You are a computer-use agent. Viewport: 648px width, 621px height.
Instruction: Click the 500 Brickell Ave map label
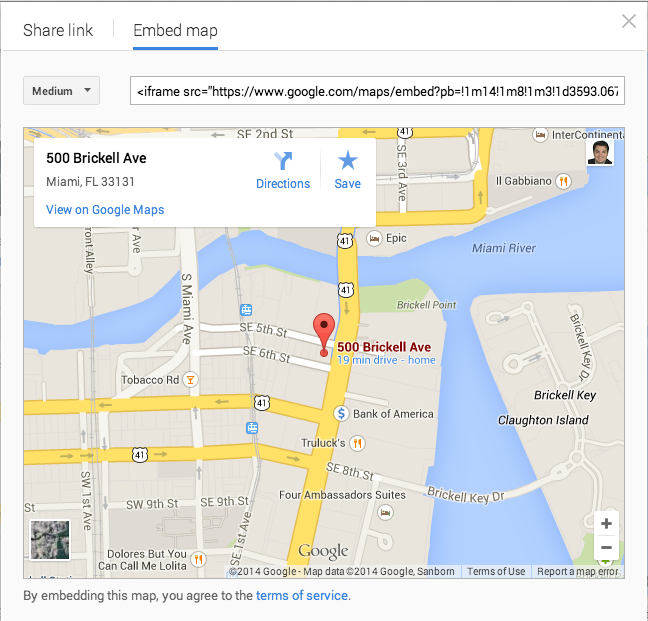pyautogui.click(x=384, y=347)
